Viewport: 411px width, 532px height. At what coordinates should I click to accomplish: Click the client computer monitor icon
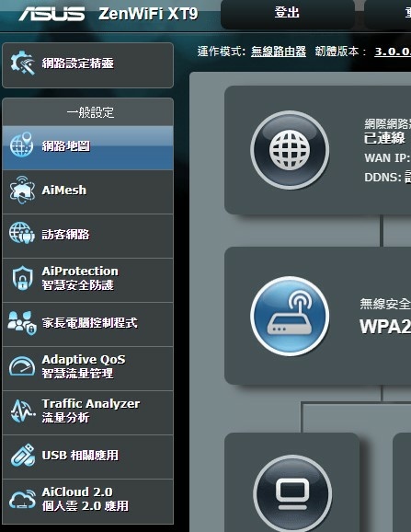point(292,493)
